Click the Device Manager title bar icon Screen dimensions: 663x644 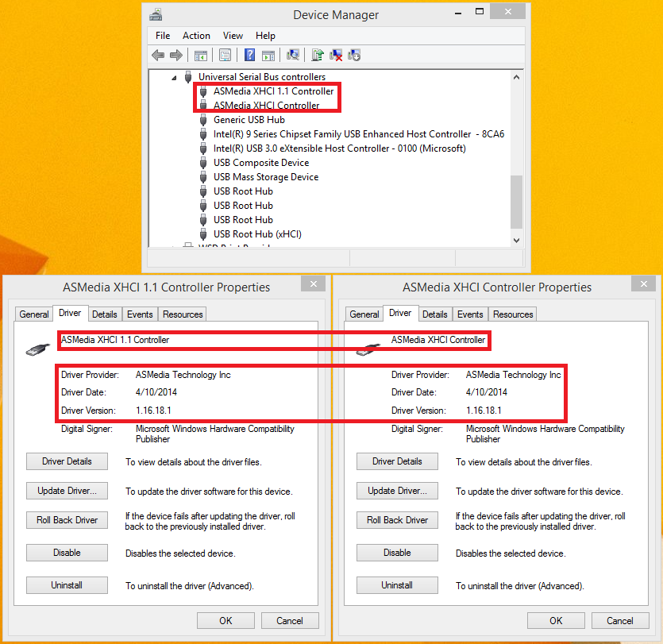coord(156,15)
